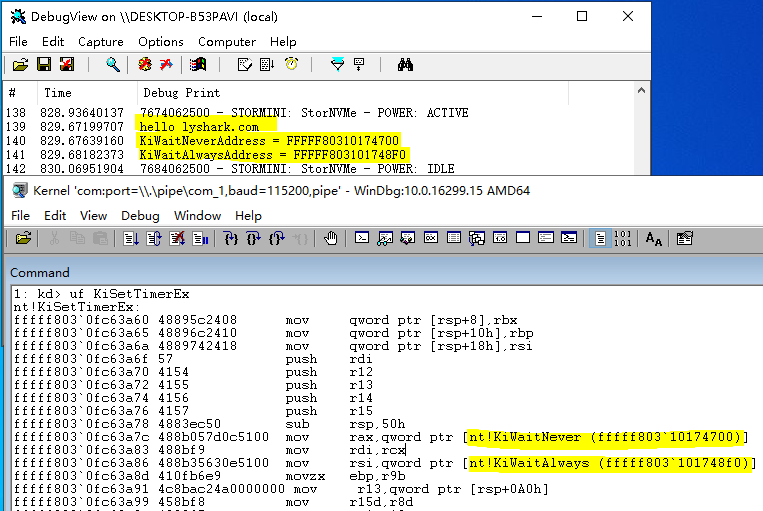Open the Locals window icon
Screen dimensions: 763x511
[x=407, y=238]
